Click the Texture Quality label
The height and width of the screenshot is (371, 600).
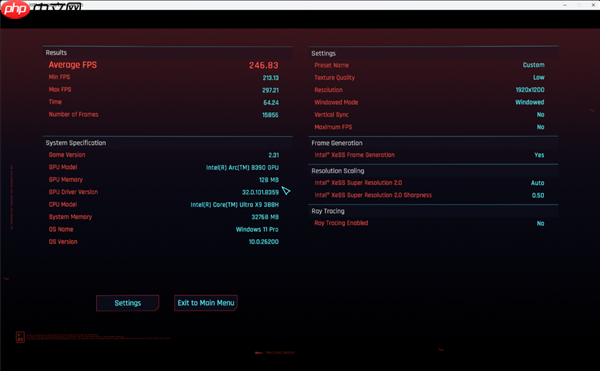tap(334, 78)
